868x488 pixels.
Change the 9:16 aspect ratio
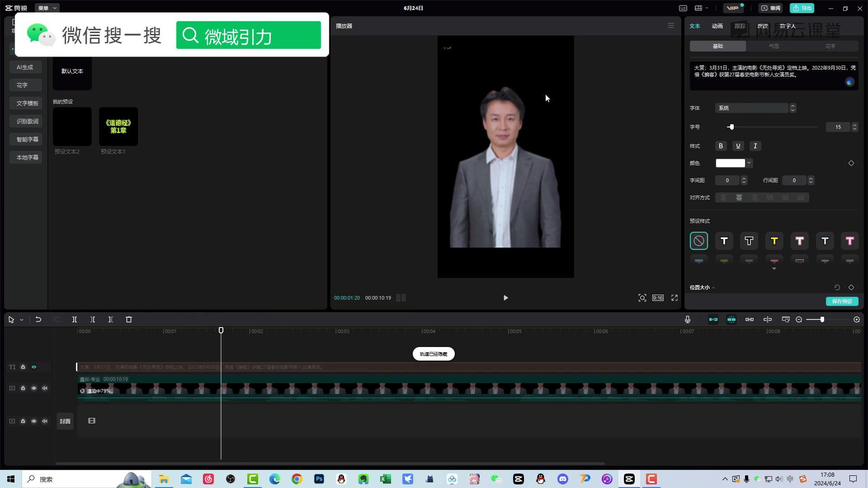658,298
